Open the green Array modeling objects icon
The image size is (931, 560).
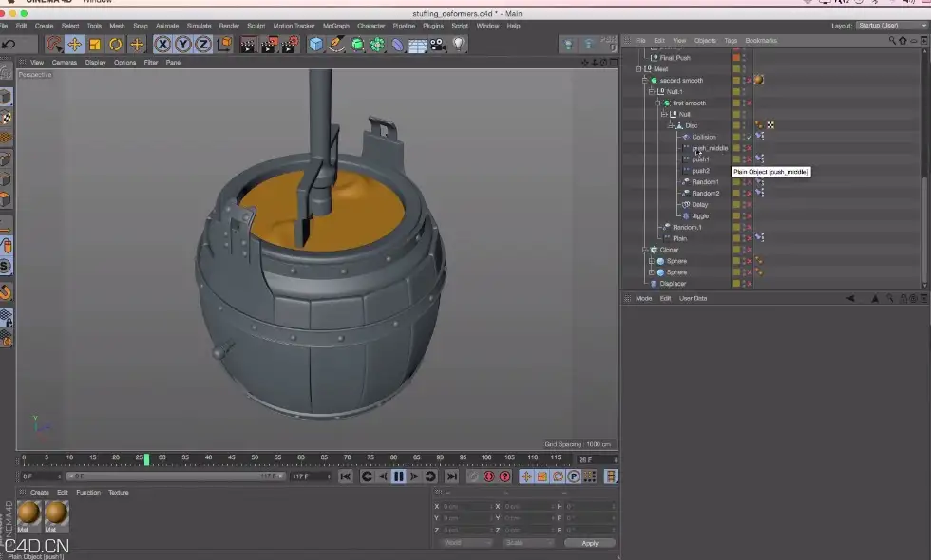point(377,45)
